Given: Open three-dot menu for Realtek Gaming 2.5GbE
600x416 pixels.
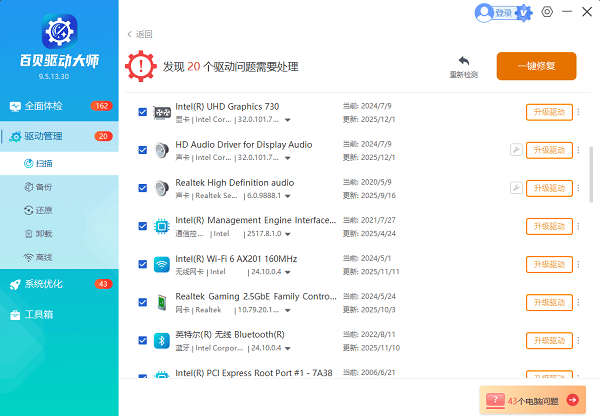Looking at the screenshot, I should [x=578, y=303].
